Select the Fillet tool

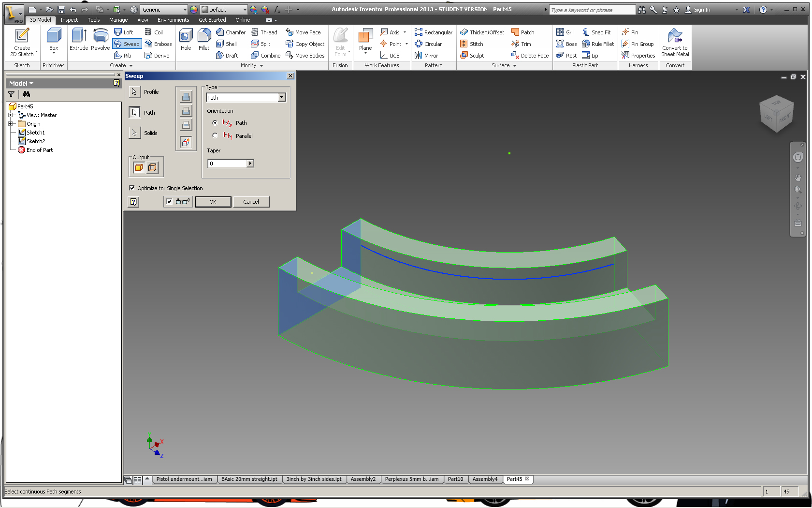[x=204, y=39]
